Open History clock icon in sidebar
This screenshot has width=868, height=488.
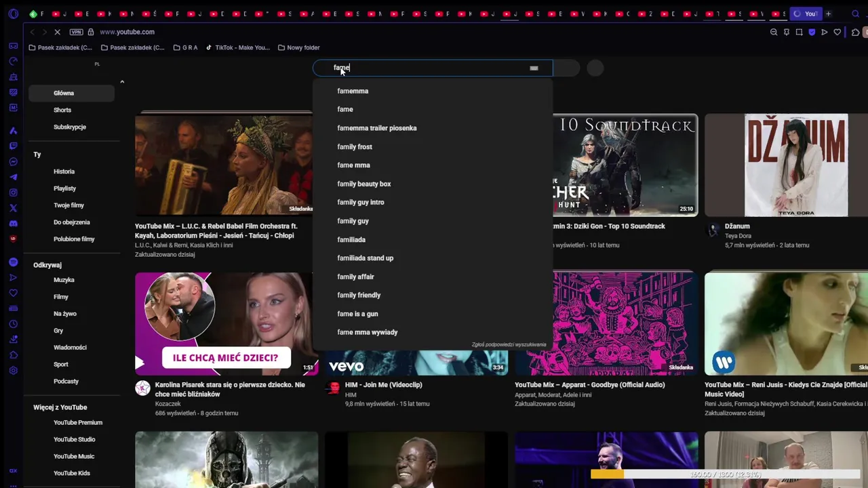point(14,324)
